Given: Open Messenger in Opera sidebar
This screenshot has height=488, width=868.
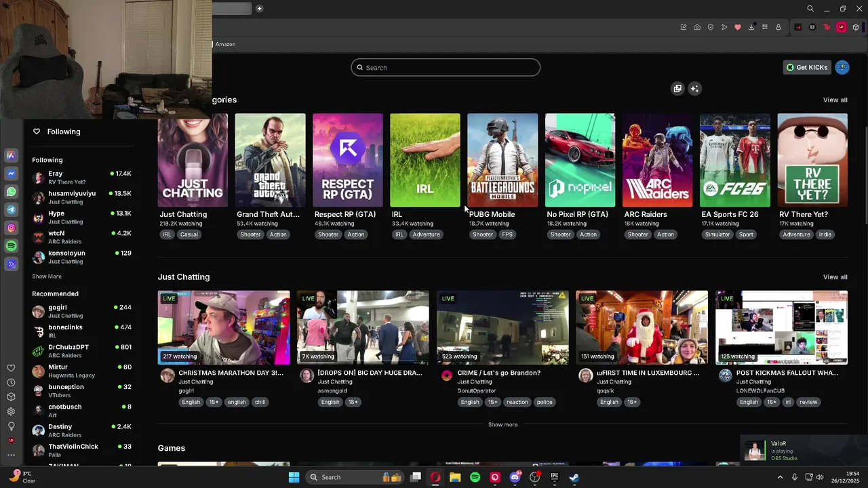Looking at the screenshot, I should tap(11, 174).
